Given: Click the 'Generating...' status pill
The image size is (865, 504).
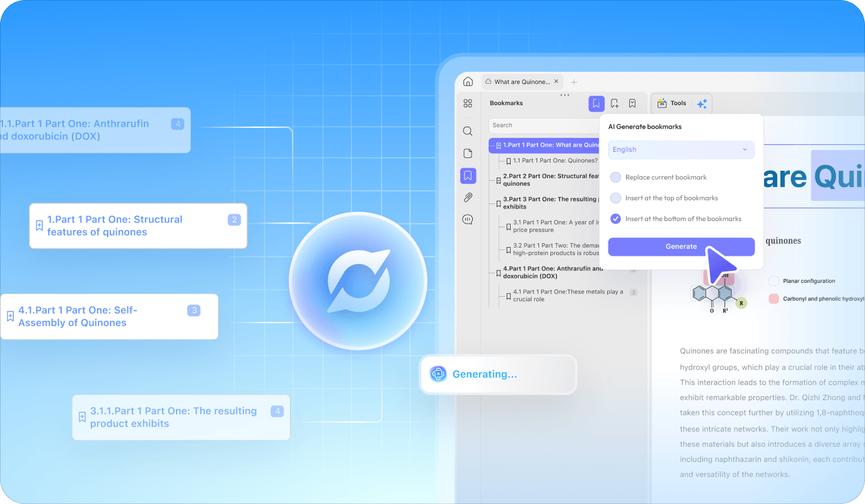Looking at the screenshot, I should (498, 374).
